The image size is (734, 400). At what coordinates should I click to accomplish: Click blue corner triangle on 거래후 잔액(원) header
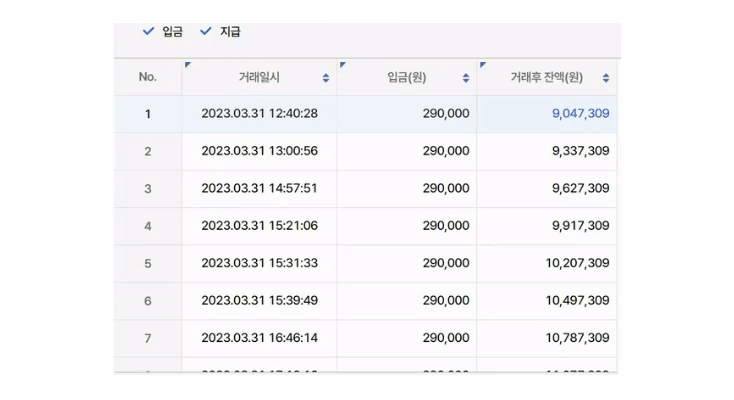coord(482,65)
